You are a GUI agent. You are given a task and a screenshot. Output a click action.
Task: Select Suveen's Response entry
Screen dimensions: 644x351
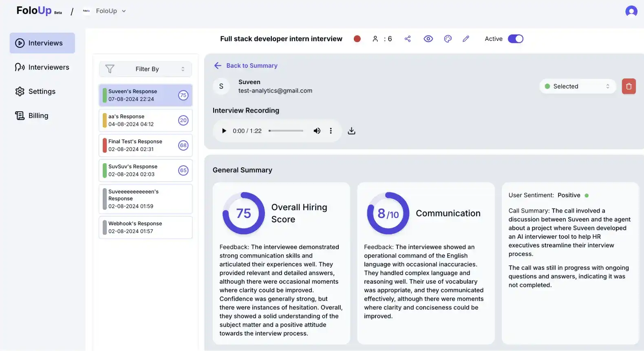(x=146, y=95)
